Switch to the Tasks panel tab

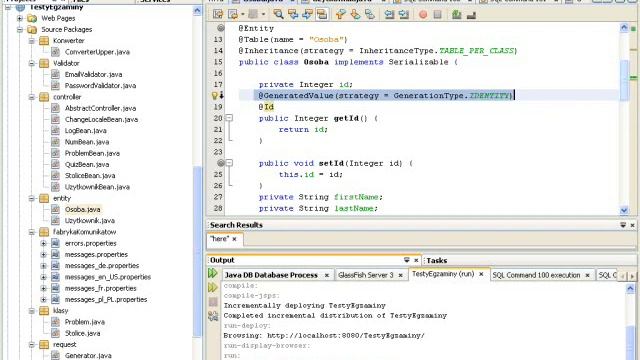(x=437, y=260)
